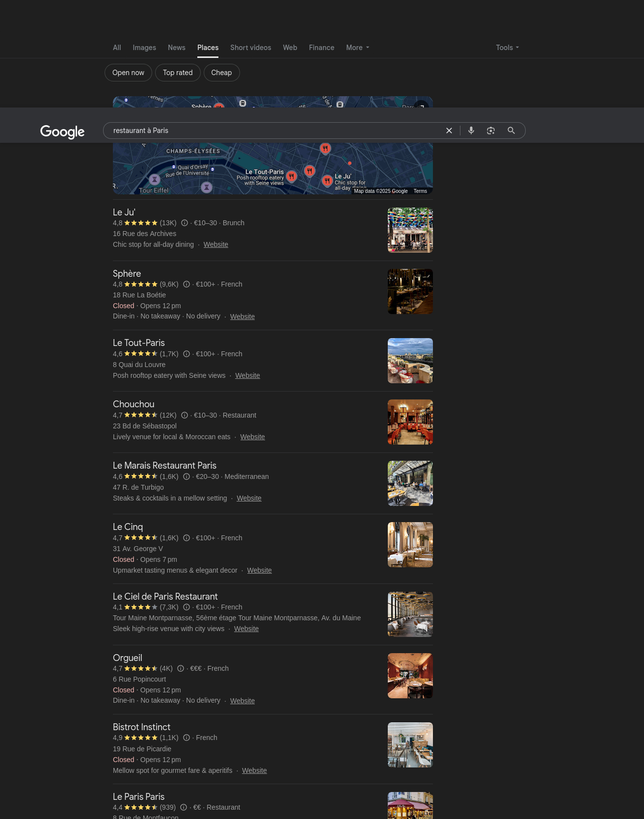This screenshot has width=644, height=819.
Task: Open the Tools dropdown
Action: tap(507, 48)
